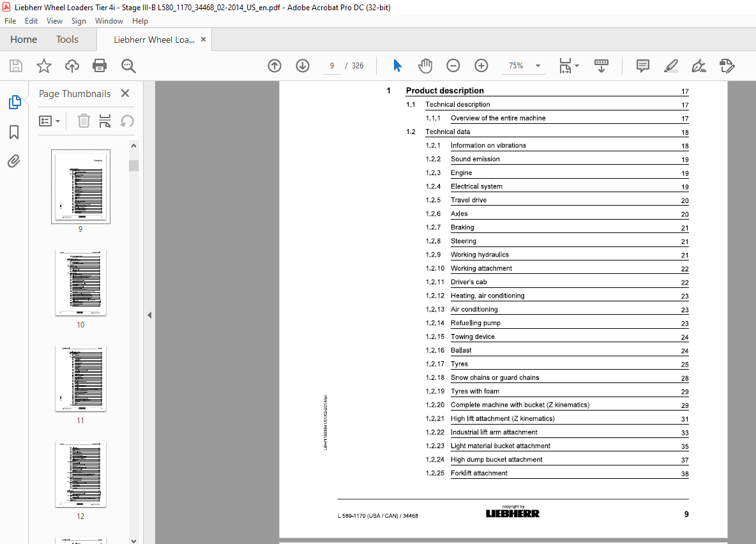Image resolution: width=756 pixels, height=544 pixels.
Task: Print the document with the printer icon
Action: point(100,66)
